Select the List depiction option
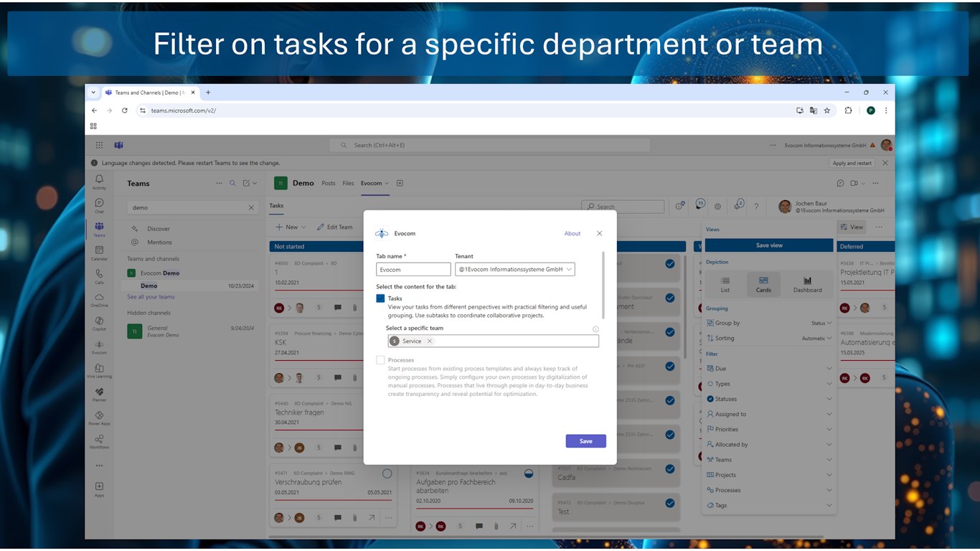 pos(725,284)
